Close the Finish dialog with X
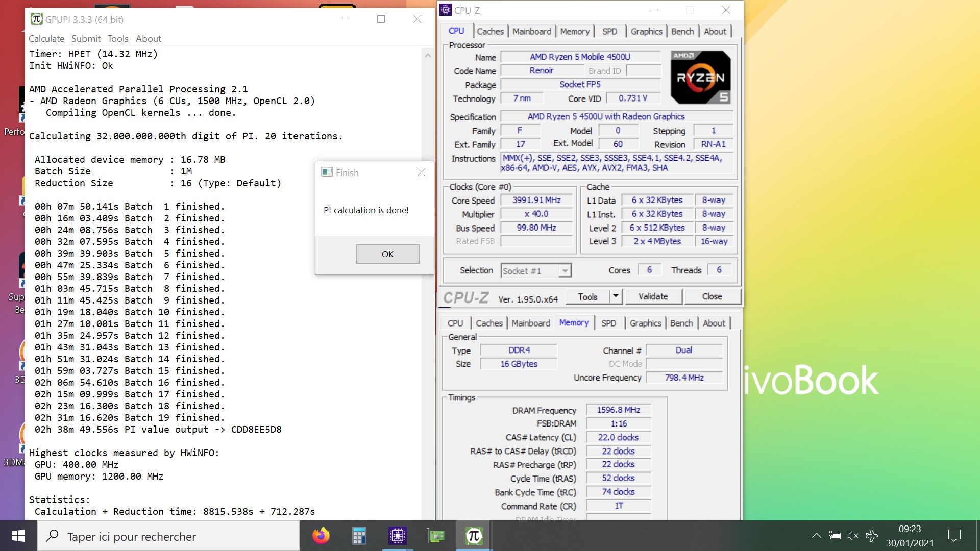 coord(421,172)
